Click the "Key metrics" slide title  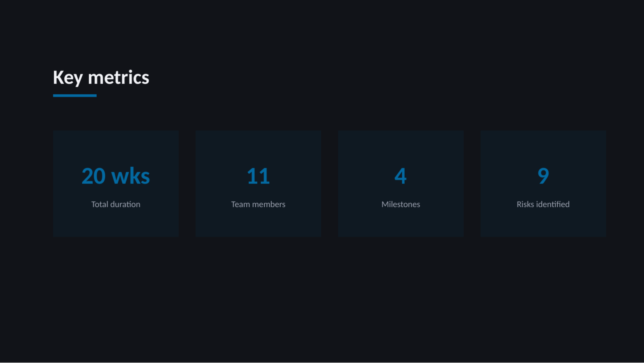[x=101, y=77]
